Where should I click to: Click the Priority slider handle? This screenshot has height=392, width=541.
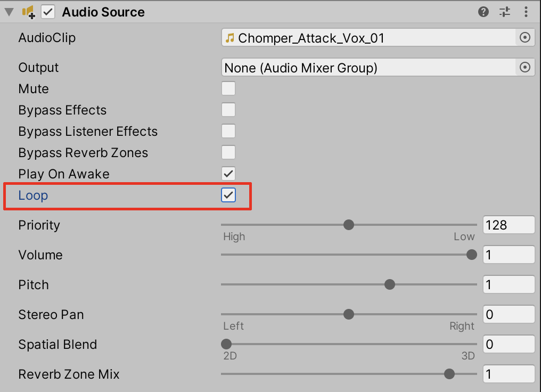tap(349, 225)
